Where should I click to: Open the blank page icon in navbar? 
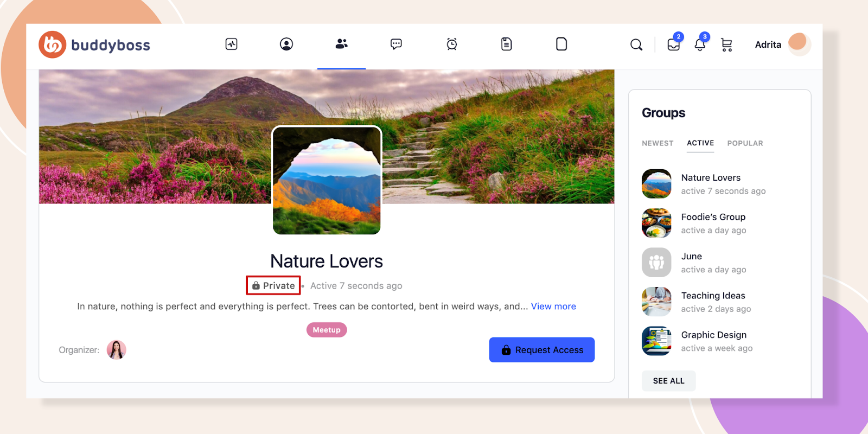point(561,44)
